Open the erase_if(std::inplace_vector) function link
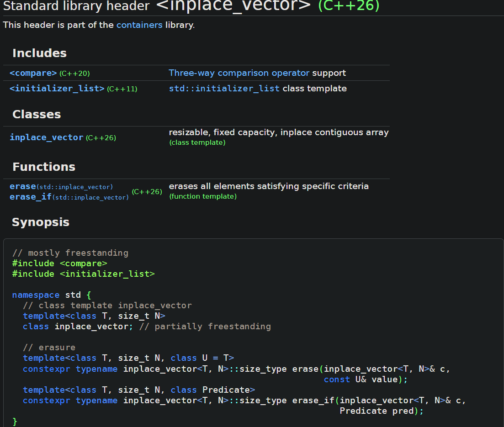The width and height of the screenshot is (504, 427). pyautogui.click(x=69, y=197)
